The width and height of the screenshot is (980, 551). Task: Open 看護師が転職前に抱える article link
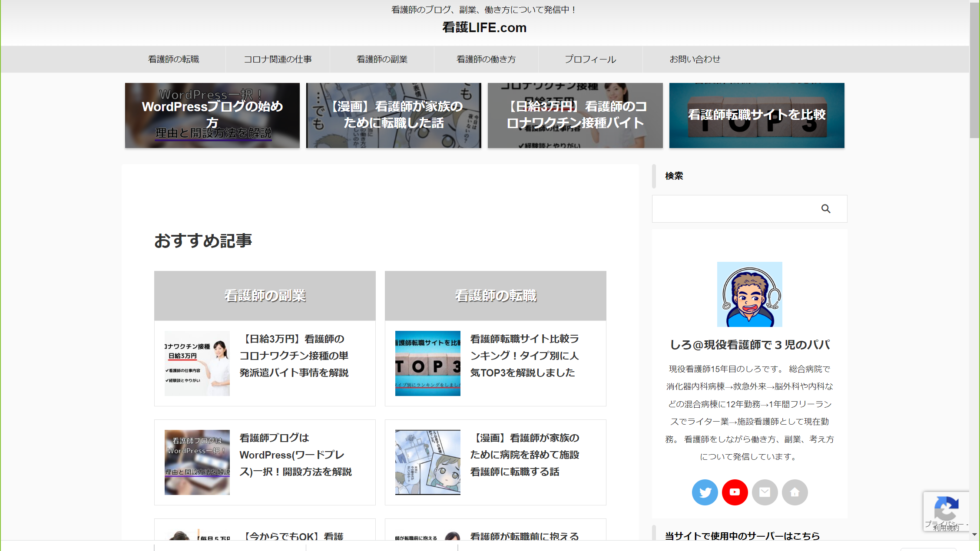pos(525,536)
